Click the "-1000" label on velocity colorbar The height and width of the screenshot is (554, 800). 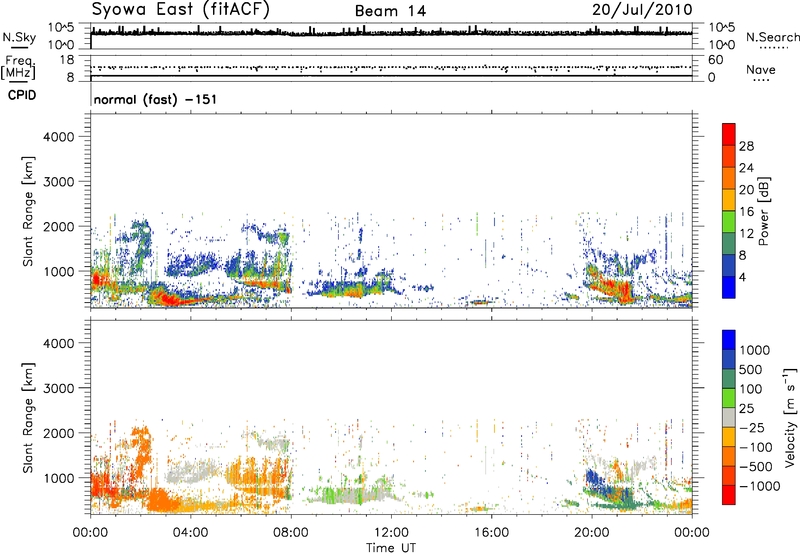760,486
